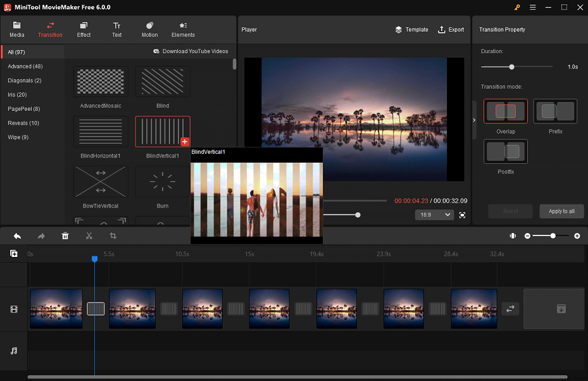Screen dimensions: 588x381
Task: Split the clip using the scissors icon
Action: tap(89, 235)
